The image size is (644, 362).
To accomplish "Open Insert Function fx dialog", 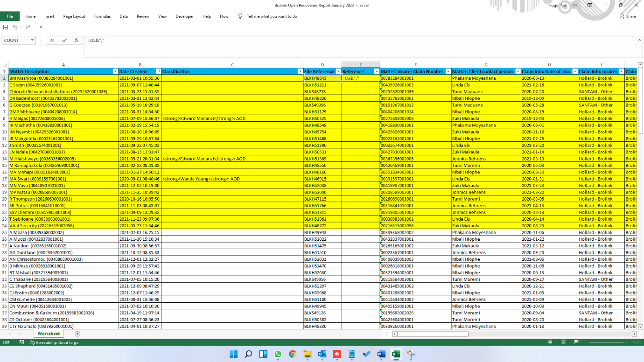I will pyautogui.click(x=77, y=41).
